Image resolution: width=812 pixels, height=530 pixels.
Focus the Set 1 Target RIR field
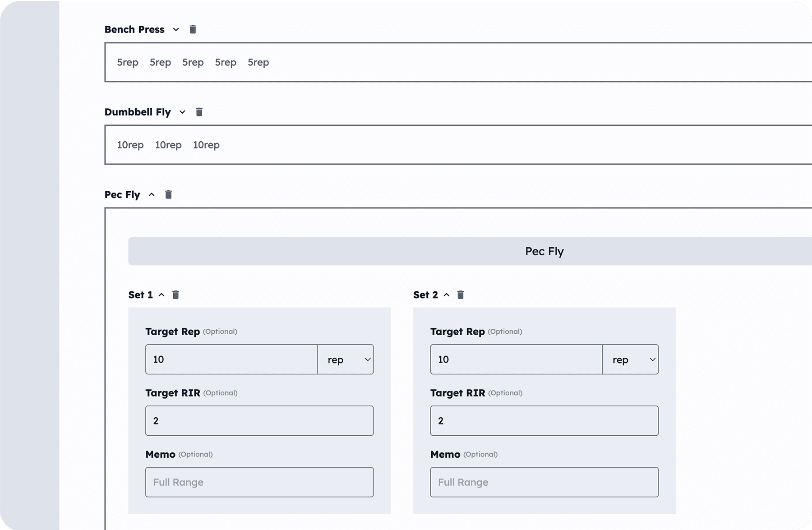[x=259, y=421]
